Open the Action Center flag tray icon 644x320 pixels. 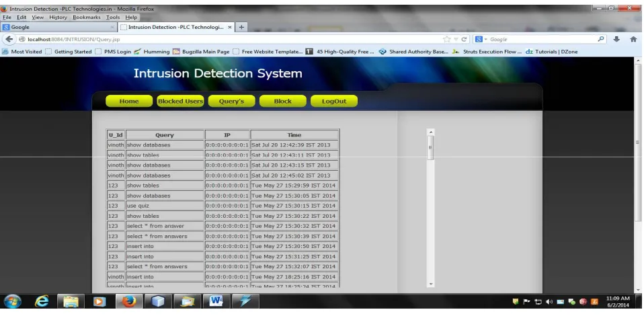click(x=527, y=302)
